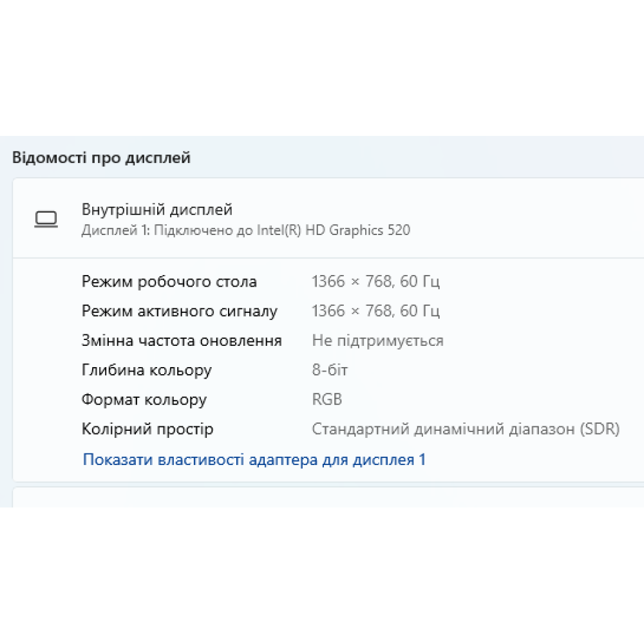
Task: Click the Змінна частота оновлення label
Action: (182, 341)
